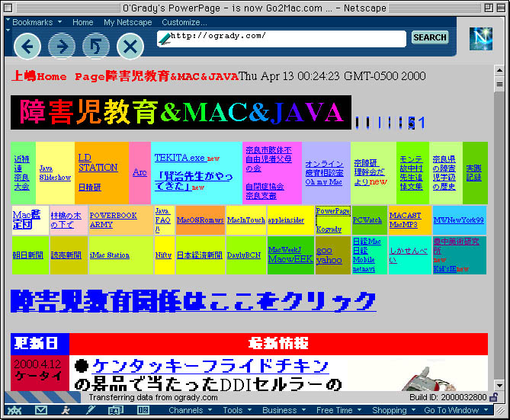Open the PCWatch link

(367, 220)
